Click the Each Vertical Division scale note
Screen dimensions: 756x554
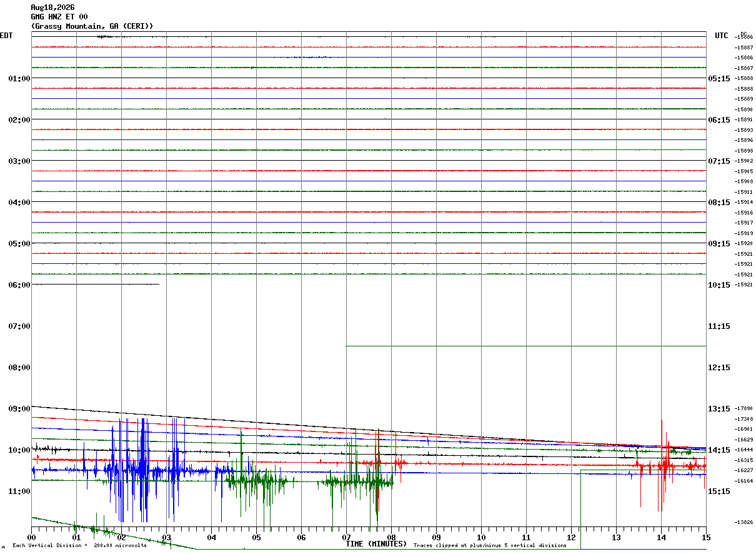click(x=79, y=546)
